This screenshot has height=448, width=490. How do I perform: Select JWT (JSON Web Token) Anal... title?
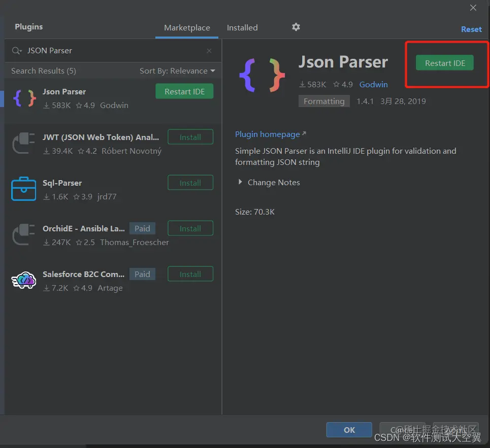101,137
